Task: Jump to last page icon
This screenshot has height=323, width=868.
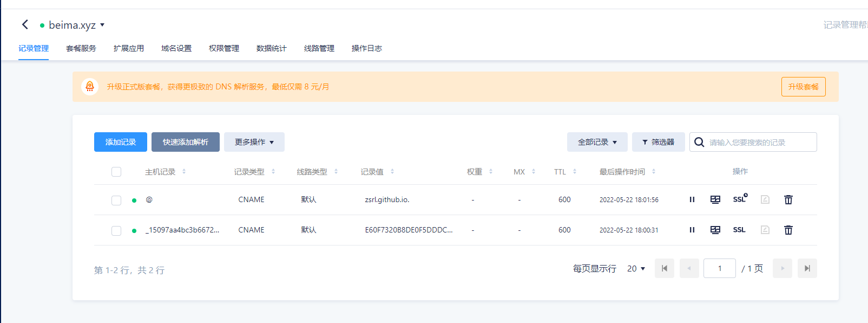Action: point(807,268)
